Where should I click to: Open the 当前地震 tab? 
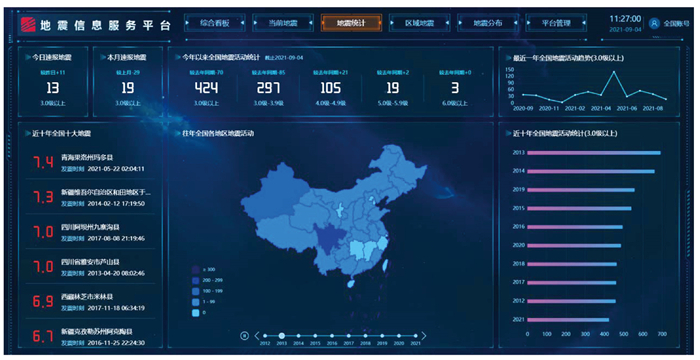point(283,23)
